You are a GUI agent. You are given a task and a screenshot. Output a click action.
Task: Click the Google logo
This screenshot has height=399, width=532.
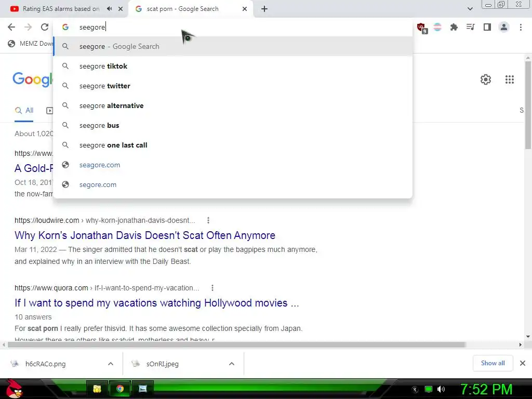click(x=33, y=79)
